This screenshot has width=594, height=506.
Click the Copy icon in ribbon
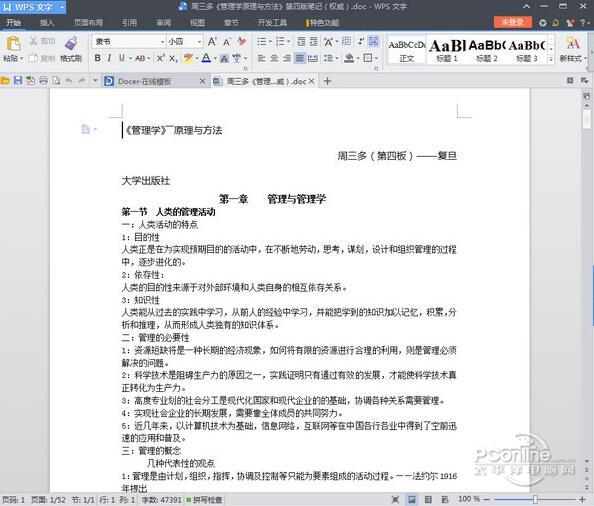pos(33,58)
